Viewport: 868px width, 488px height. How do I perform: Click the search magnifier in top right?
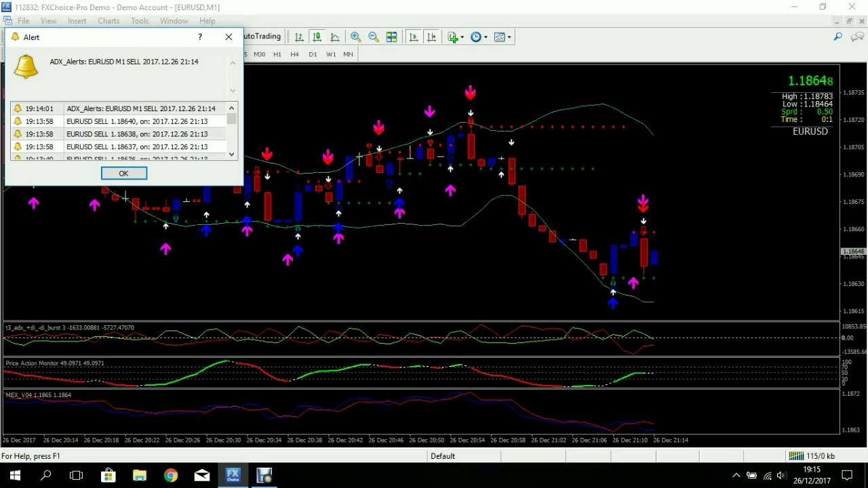tap(838, 37)
